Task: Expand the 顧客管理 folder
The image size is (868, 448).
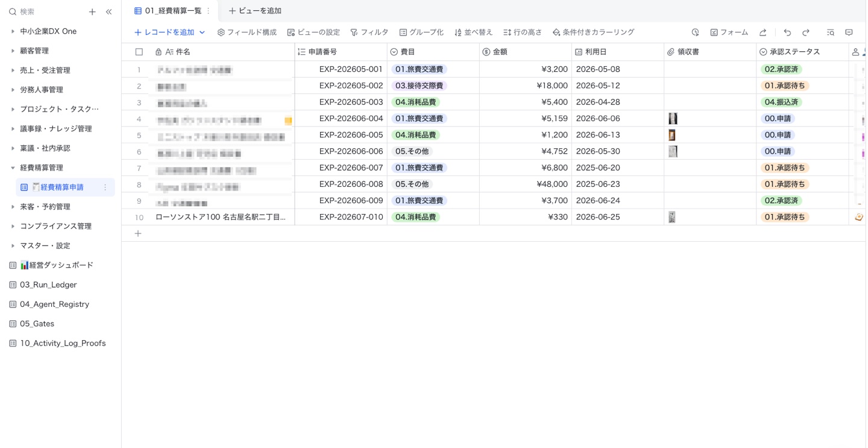Action: 13,51
